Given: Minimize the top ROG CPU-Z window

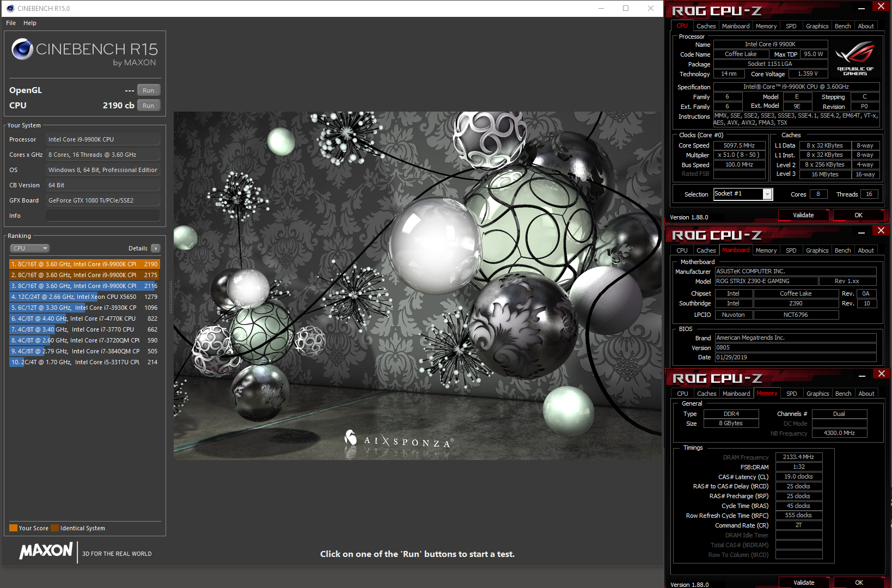Looking at the screenshot, I should point(862,8).
